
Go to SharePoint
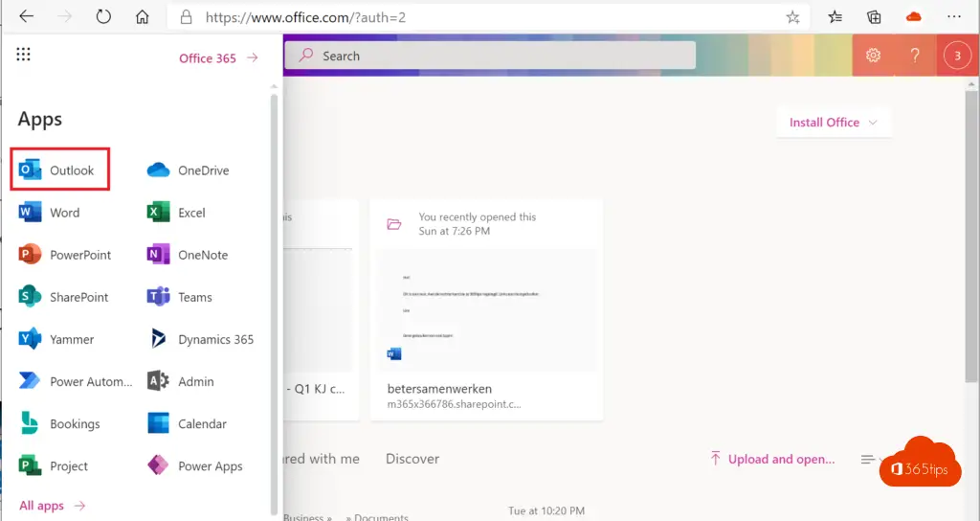[x=64, y=297]
